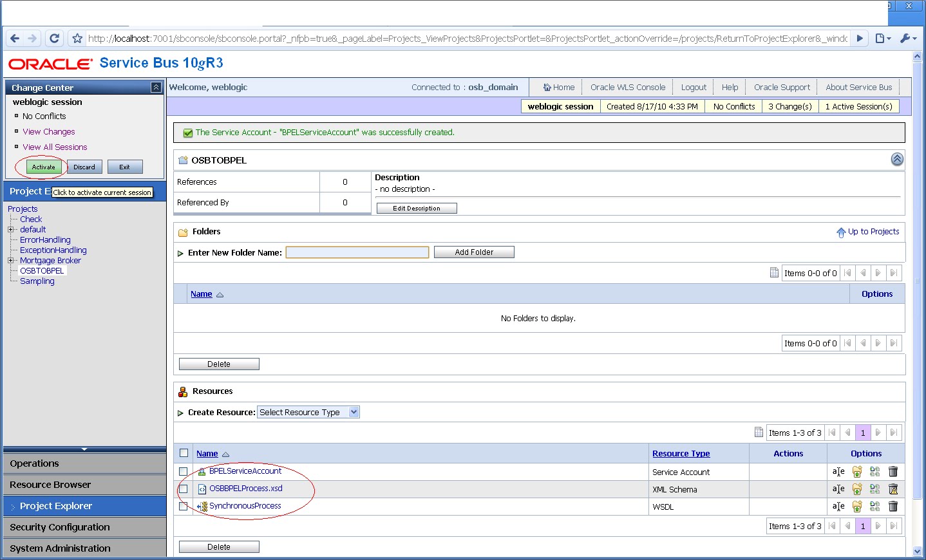Click trash icon with warning for OSBBPELProcess.xsd
This screenshot has width=926, height=560.
[893, 489]
